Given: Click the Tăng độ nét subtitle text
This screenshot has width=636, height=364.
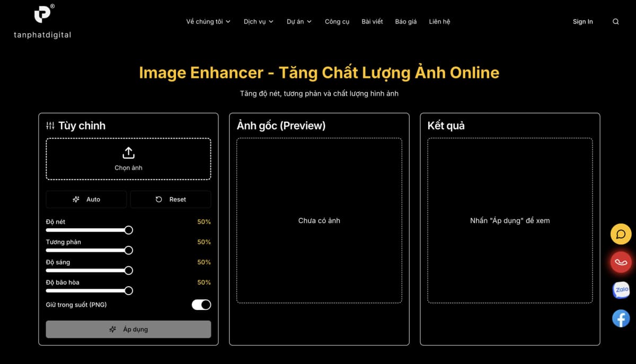Looking at the screenshot, I should tap(319, 94).
